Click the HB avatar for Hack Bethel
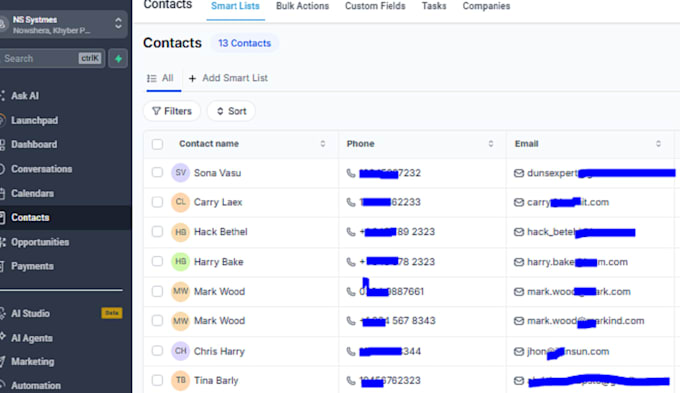Image resolution: width=680 pixels, height=393 pixels. 180,232
